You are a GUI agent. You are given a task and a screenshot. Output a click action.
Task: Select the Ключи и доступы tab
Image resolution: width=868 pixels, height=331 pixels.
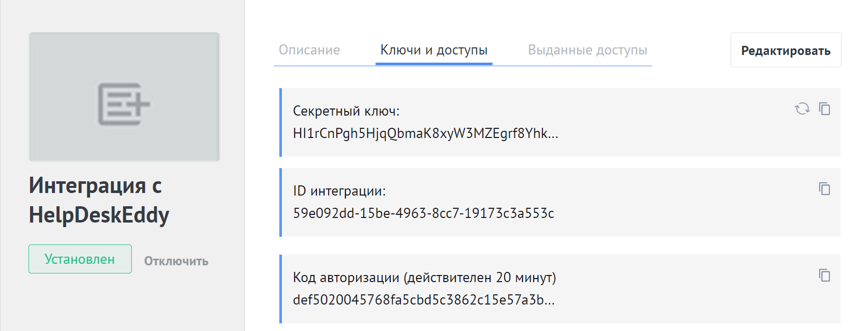tap(434, 50)
